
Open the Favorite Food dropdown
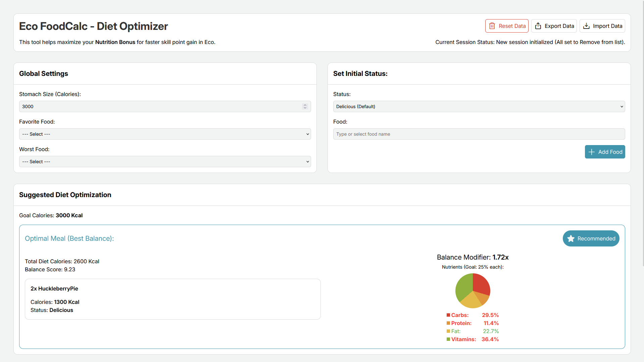(165, 134)
